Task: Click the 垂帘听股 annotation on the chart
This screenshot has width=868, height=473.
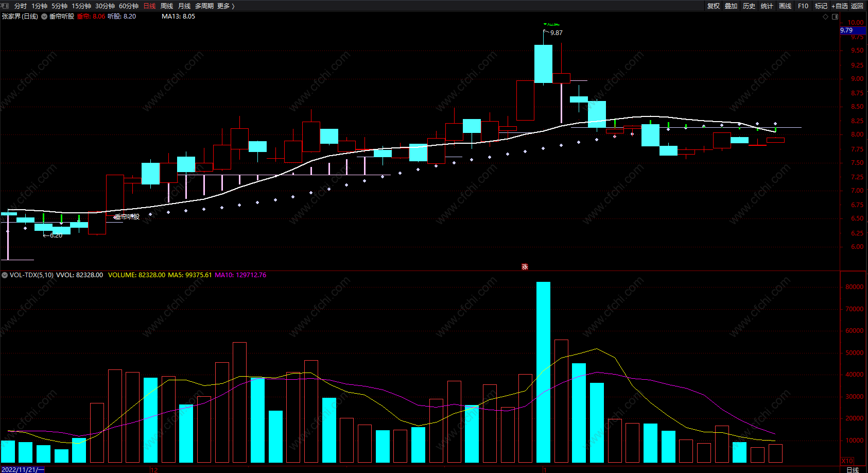Action: click(x=127, y=217)
